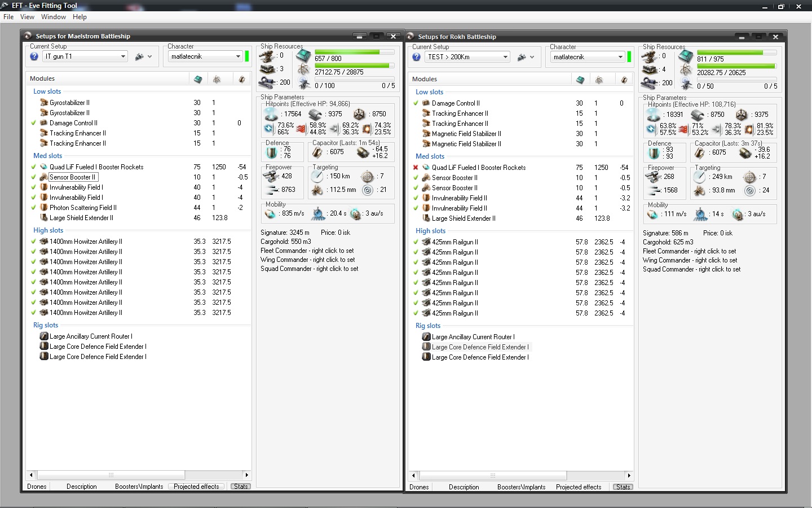Screen dimensions: 812x508
Task: Open the Window menu
Action: pos(54,17)
